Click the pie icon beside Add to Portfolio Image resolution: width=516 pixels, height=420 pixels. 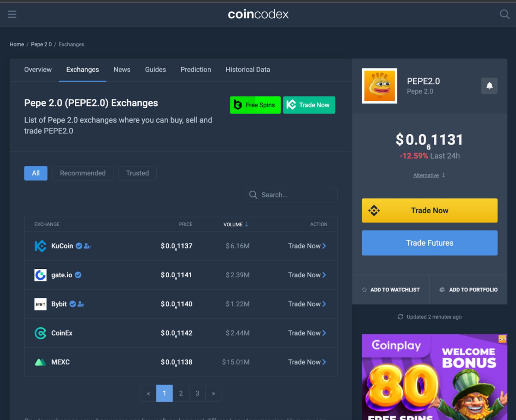point(442,290)
